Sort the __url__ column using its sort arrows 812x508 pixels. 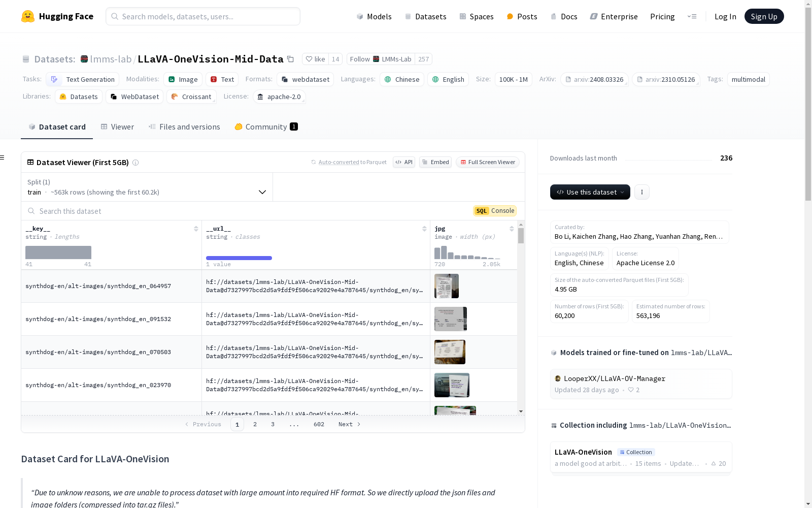point(424,229)
